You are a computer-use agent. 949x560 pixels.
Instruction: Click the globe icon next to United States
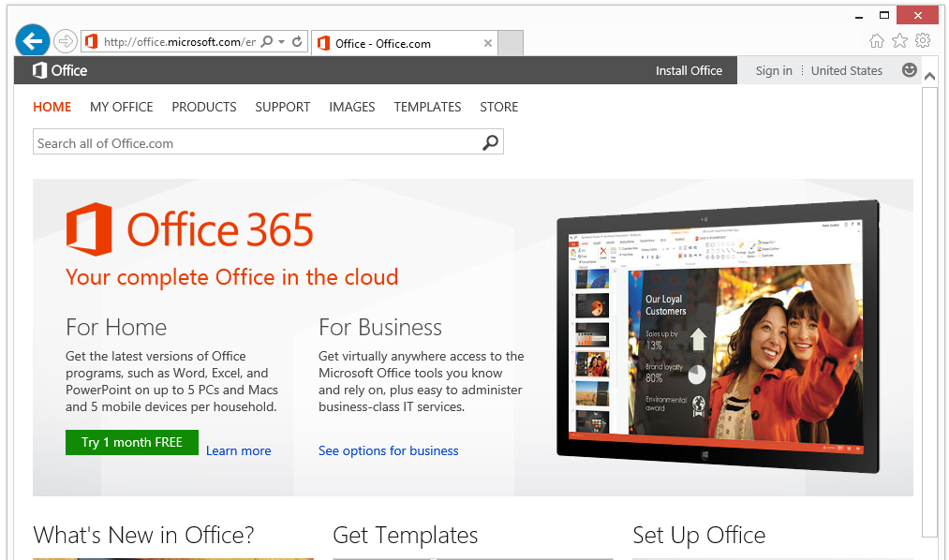[x=908, y=70]
